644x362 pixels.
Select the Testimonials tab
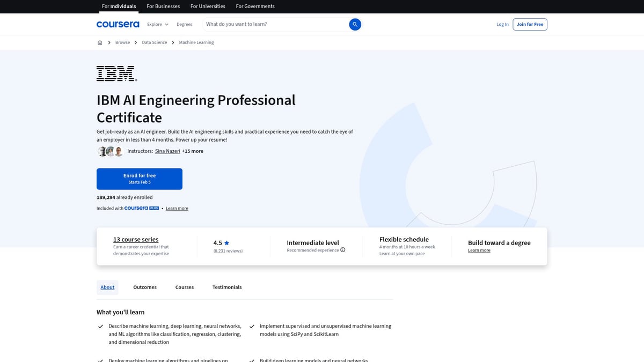pos(227,287)
